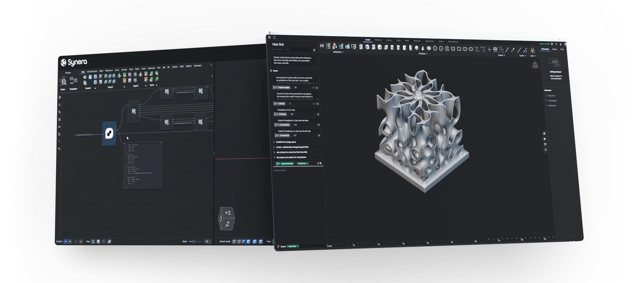Open the Display tab in nTop right panel
The width and height of the screenshot is (644, 283).
(x=554, y=49)
